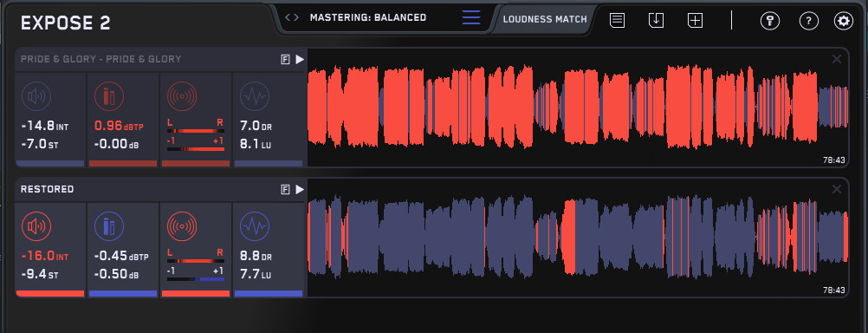Click the L/R balance meter in Restored
Image resolution: width=868 pixels, height=333 pixels.
click(196, 261)
